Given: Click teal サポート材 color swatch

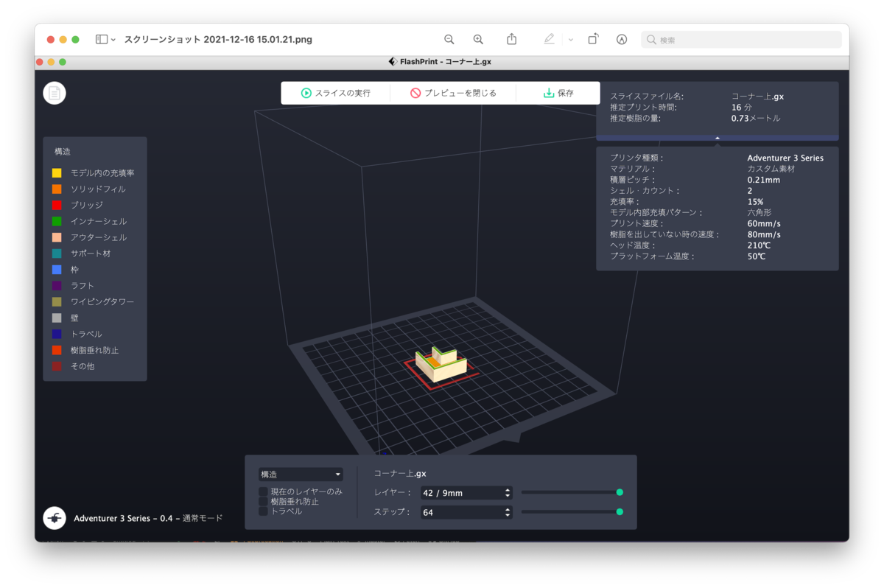Looking at the screenshot, I should coord(57,253).
